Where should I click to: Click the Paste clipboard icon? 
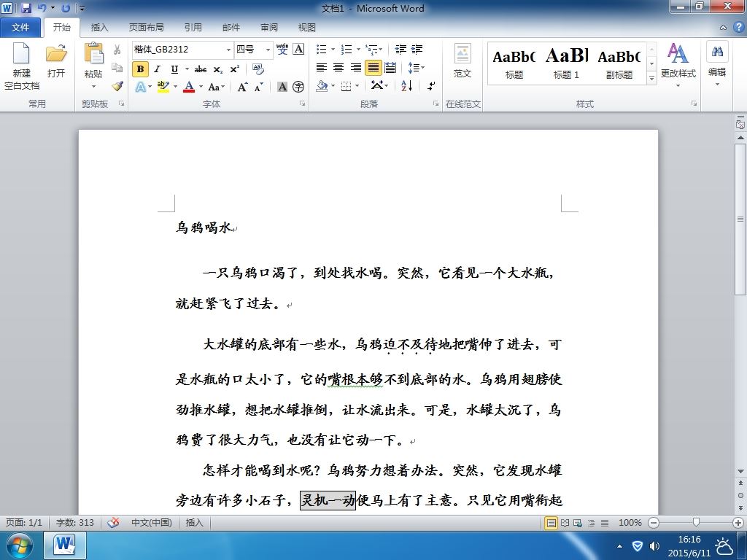coord(93,52)
